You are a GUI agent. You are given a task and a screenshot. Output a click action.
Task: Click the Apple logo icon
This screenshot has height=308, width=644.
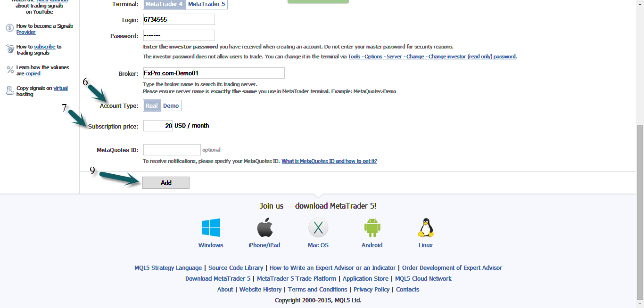264,228
